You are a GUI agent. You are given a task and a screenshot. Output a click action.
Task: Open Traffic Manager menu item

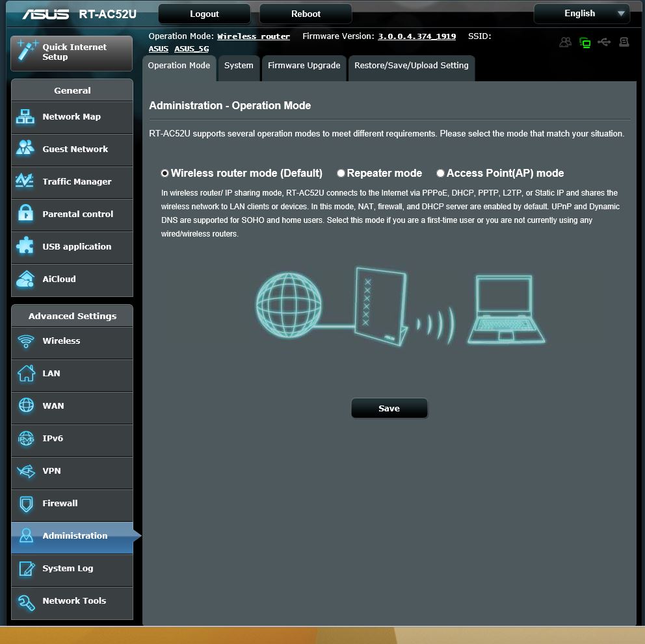click(72, 182)
